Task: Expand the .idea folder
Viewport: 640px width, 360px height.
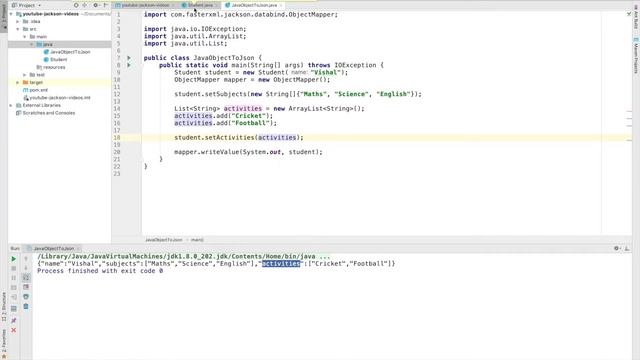Action: [x=18, y=22]
